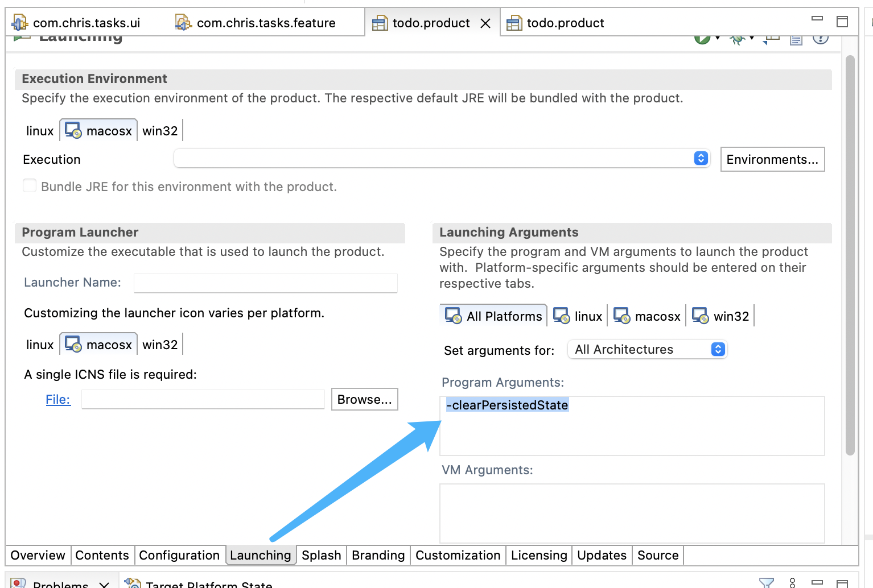Go to the Overview page tab
Image resolution: width=873 pixels, height=588 pixels.
(38, 555)
